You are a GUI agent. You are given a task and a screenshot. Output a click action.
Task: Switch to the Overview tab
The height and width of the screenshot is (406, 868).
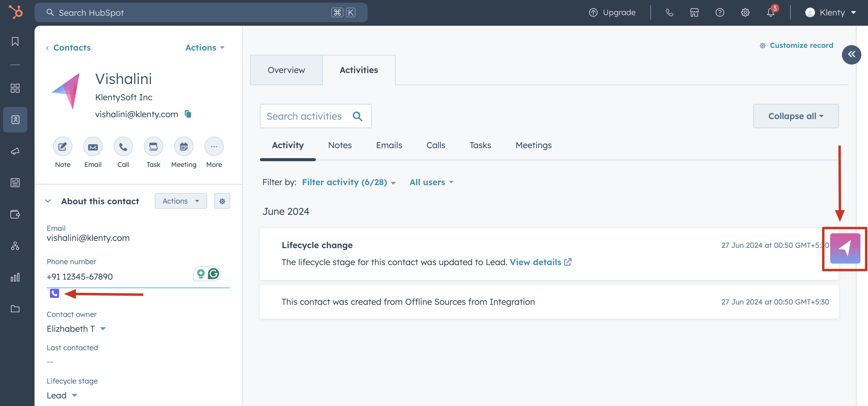click(286, 70)
